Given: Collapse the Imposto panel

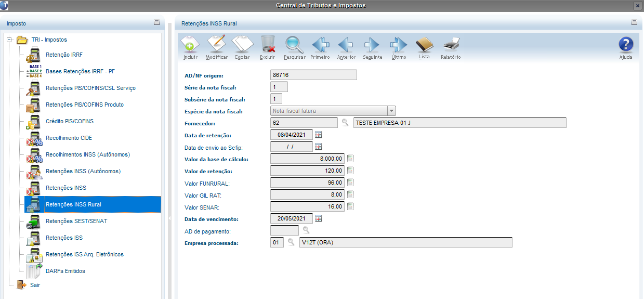Looking at the screenshot, I should [x=156, y=23].
